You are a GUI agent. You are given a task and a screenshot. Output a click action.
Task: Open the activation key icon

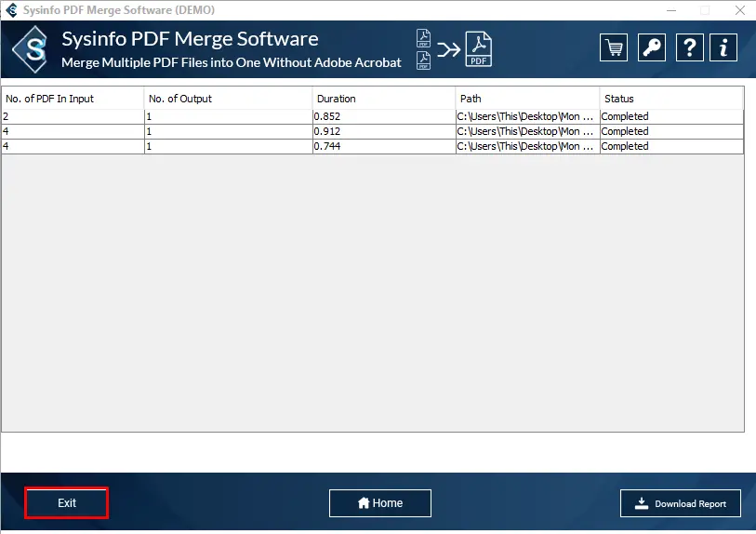point(652,47)
